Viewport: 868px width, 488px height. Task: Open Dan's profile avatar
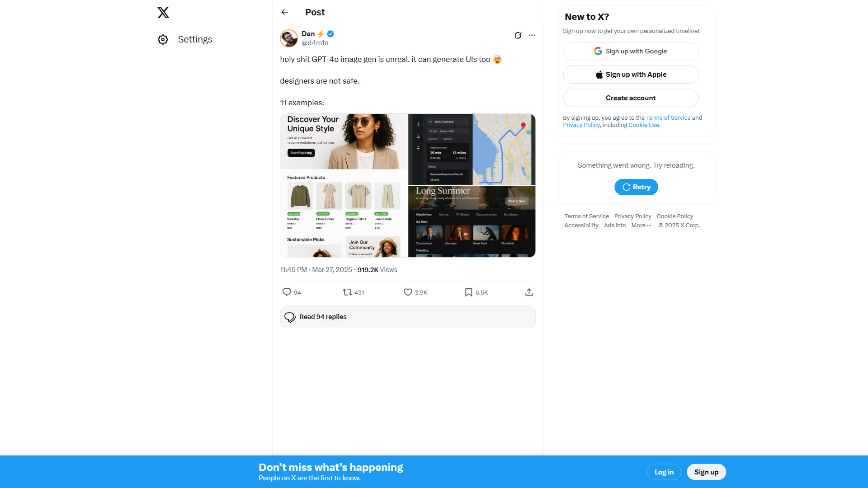(289, 38)
